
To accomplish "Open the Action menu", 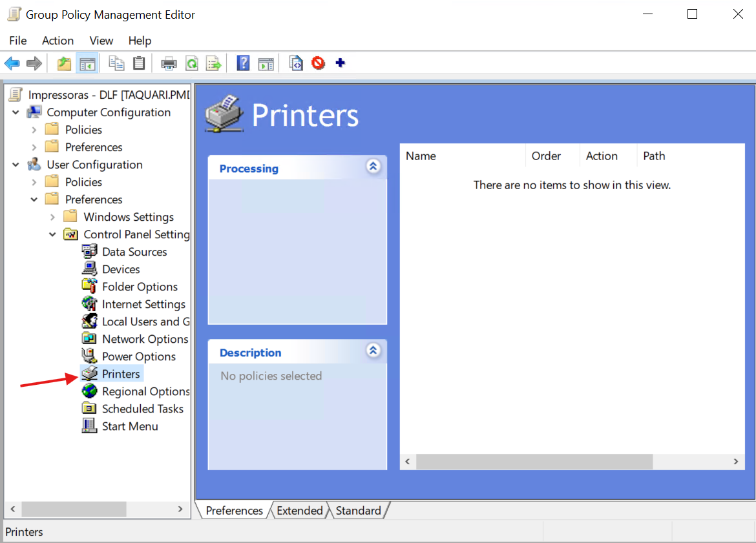I will (58, 41).
